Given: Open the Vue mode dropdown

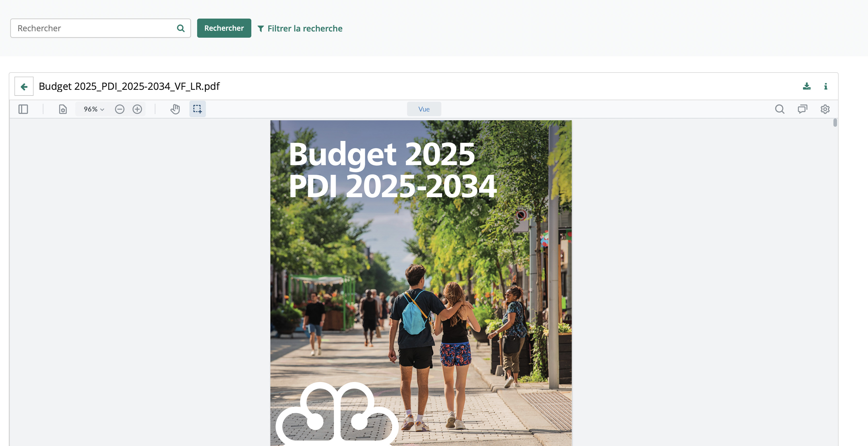Looking at the screenshot, I should 424,109.
